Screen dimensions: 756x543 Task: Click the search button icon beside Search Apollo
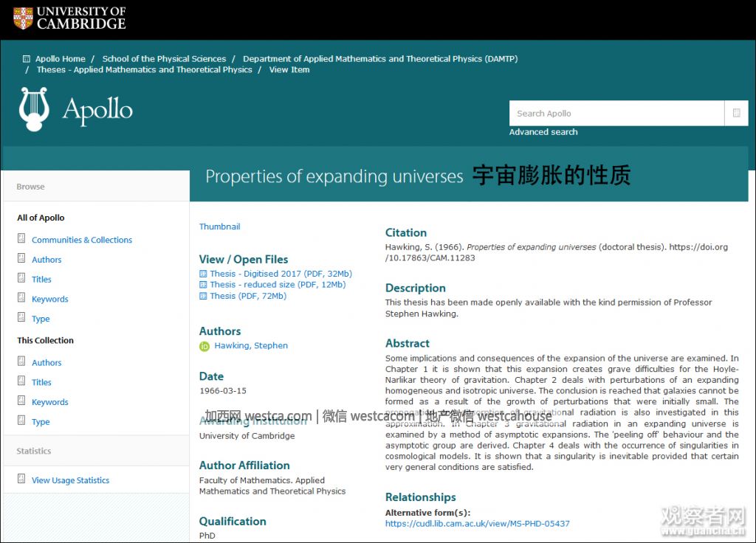(736, 114)
